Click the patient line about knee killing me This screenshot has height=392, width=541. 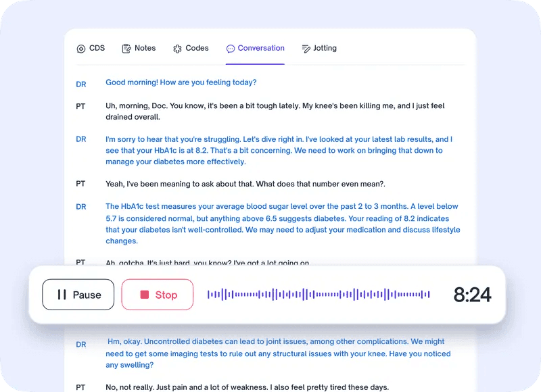(275, 112)
